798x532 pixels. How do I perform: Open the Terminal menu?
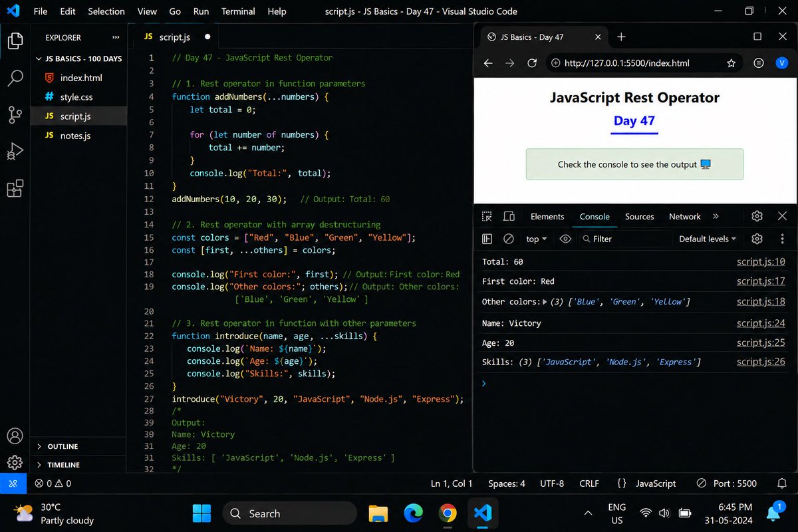click(x=238, y=11)
